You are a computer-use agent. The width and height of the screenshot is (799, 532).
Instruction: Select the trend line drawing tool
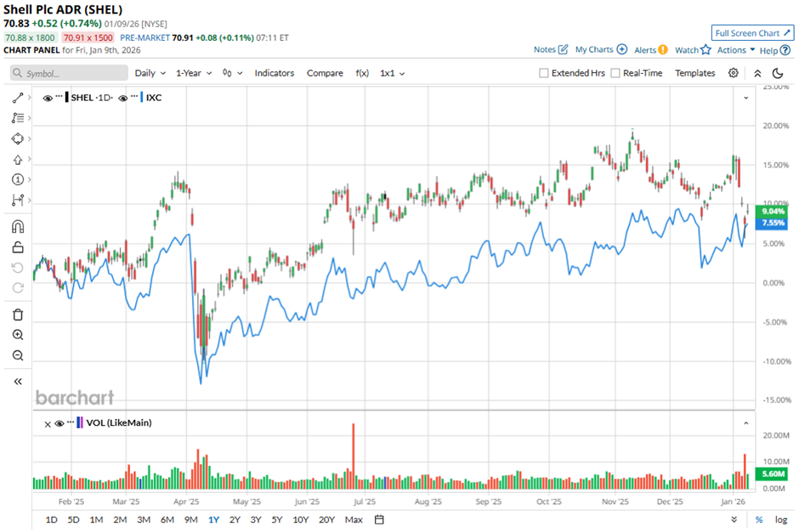[x=17, y=98]
